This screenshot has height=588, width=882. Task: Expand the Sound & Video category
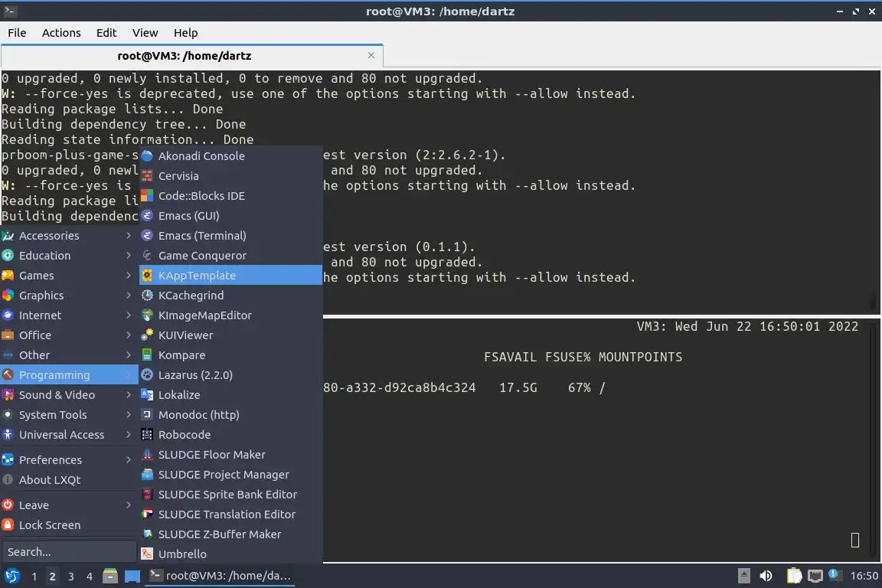click(x=69, y=395)
